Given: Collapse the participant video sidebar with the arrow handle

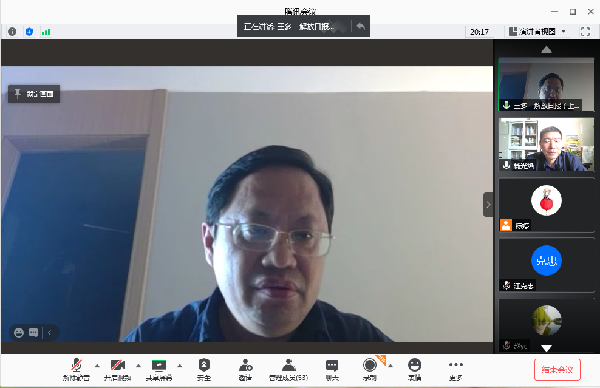Looking at the screenshot, I should (x=488, y=205).
